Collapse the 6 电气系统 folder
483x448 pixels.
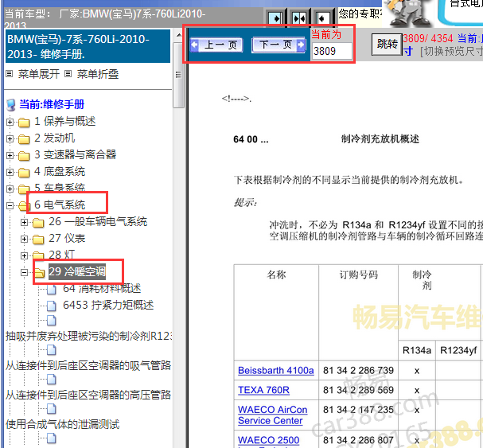(10, 205)
